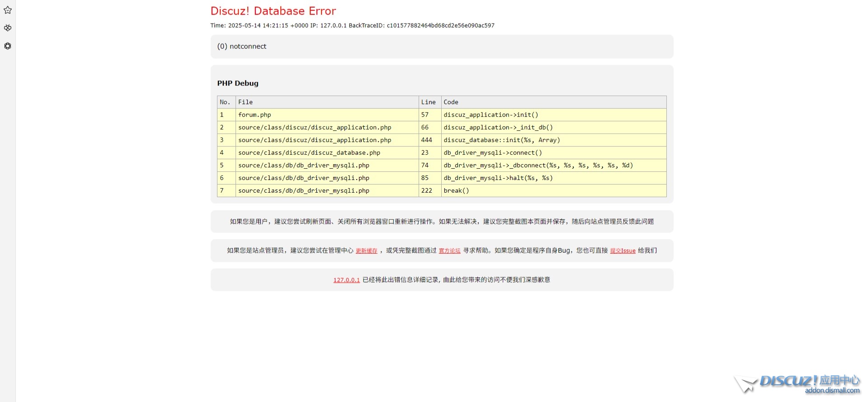
Task: Click the PHP Debug section title
Action: [238, 83]
